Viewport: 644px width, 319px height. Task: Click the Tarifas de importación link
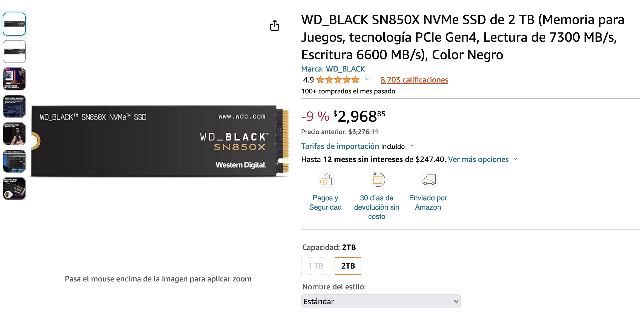(340, 146)
